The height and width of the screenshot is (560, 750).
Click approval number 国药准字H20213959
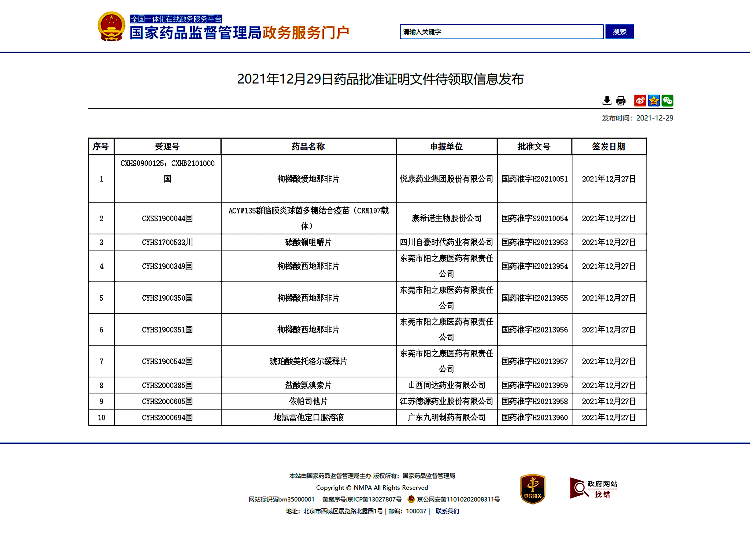pos(534,385)
